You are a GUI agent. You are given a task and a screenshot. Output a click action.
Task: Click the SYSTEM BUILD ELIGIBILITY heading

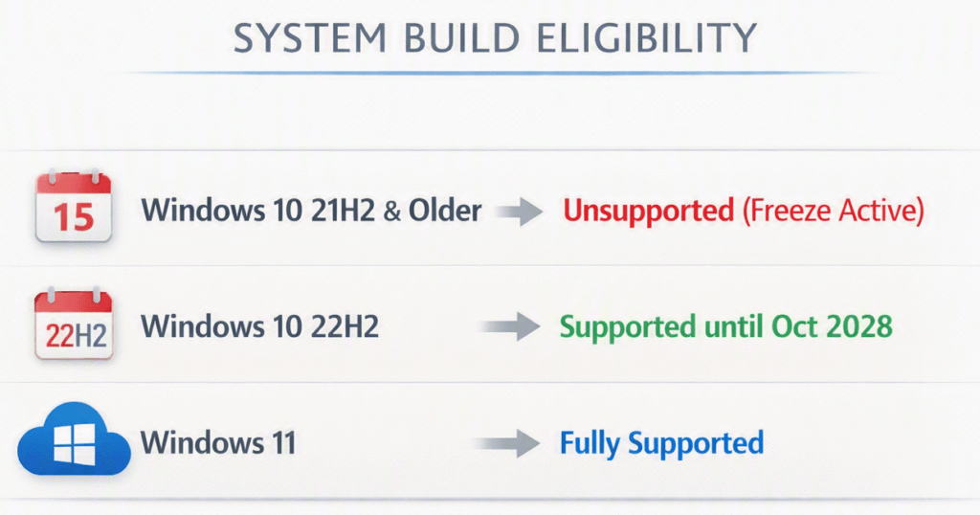point(495,37)
